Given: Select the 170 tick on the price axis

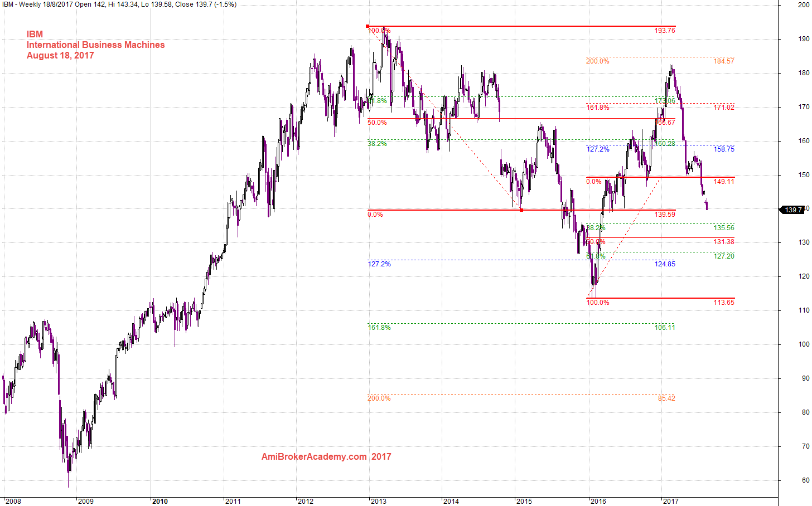Looking at the screenshot, I should pyautogui.click(x=804, y=107).
